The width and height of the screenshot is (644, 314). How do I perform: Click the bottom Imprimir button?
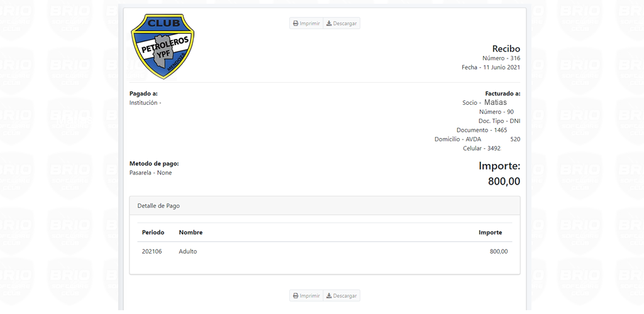(x=306, y=296)
